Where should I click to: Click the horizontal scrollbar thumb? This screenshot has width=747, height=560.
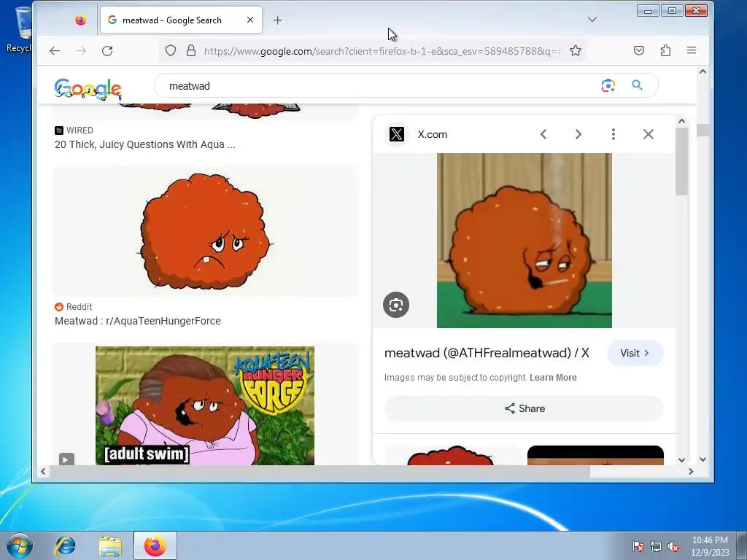(x=320, y=472)
